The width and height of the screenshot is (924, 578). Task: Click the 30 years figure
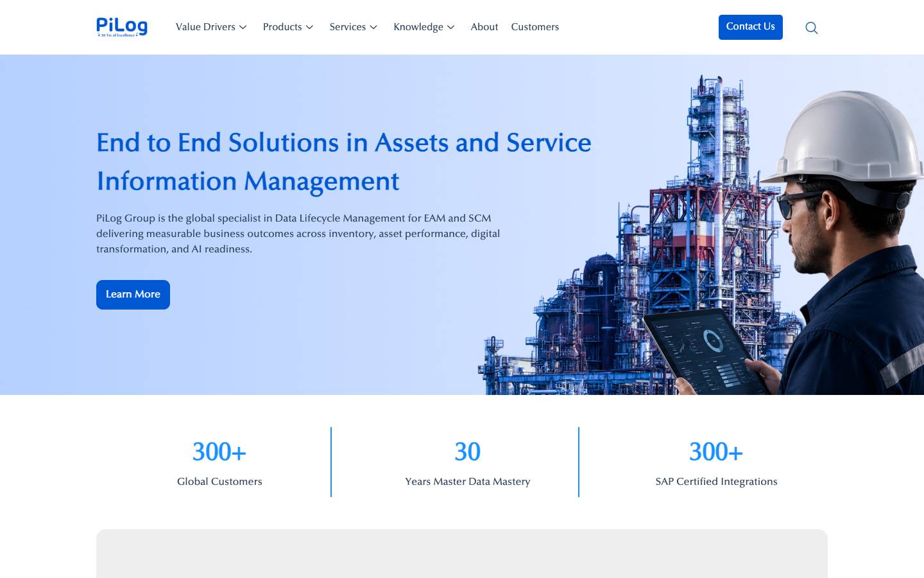pos(468,451)
